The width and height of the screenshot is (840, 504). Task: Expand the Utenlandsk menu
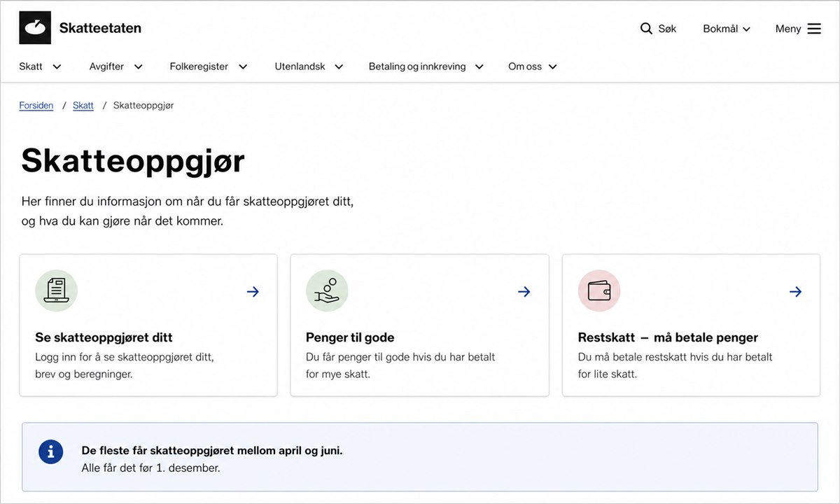click(309, 66)
